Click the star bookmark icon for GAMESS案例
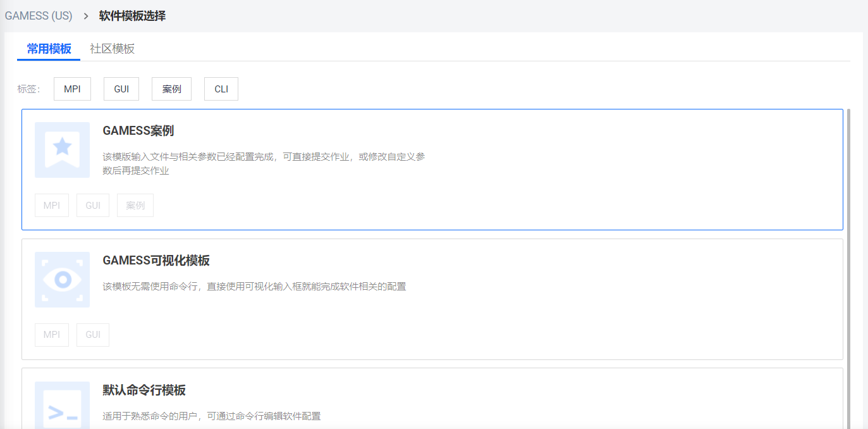The height and width of the screenshot is (429, 868). click(x=62, y=149)
